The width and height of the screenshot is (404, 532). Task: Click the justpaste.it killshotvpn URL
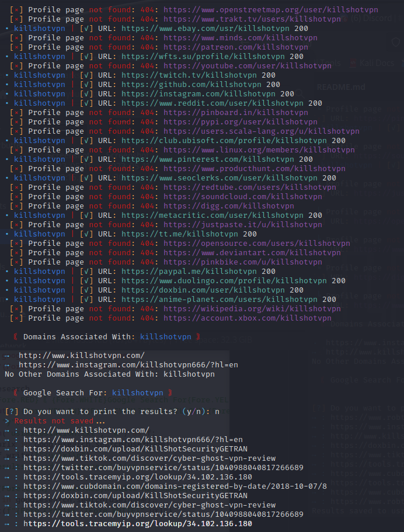(243, 225)
